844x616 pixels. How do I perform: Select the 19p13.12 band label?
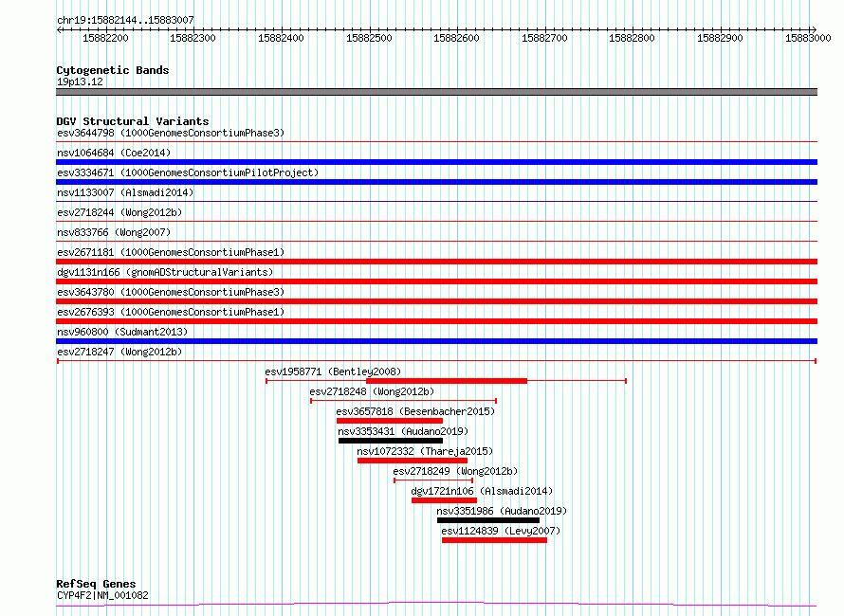tap(80, 82)
